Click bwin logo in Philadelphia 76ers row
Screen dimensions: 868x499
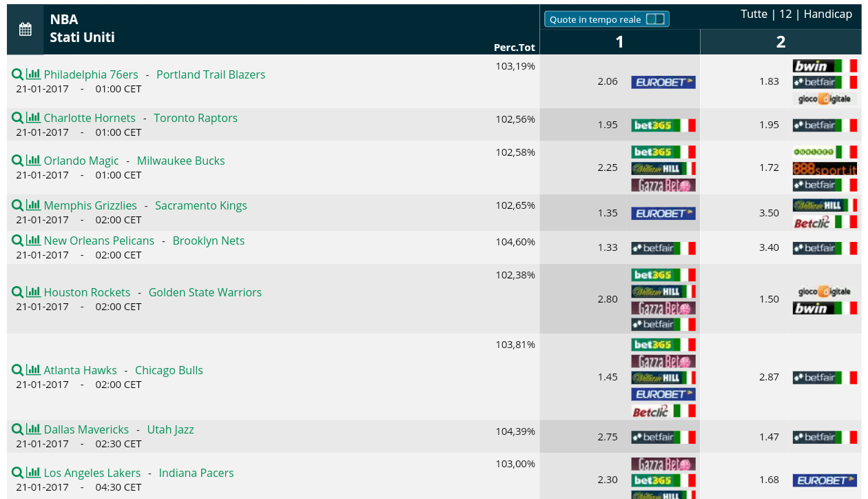[x=825, y=65]
